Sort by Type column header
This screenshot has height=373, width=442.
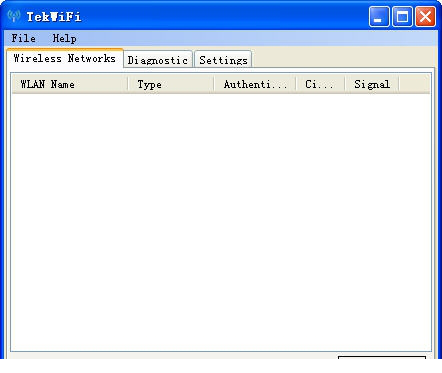click(x=171, y=84)
